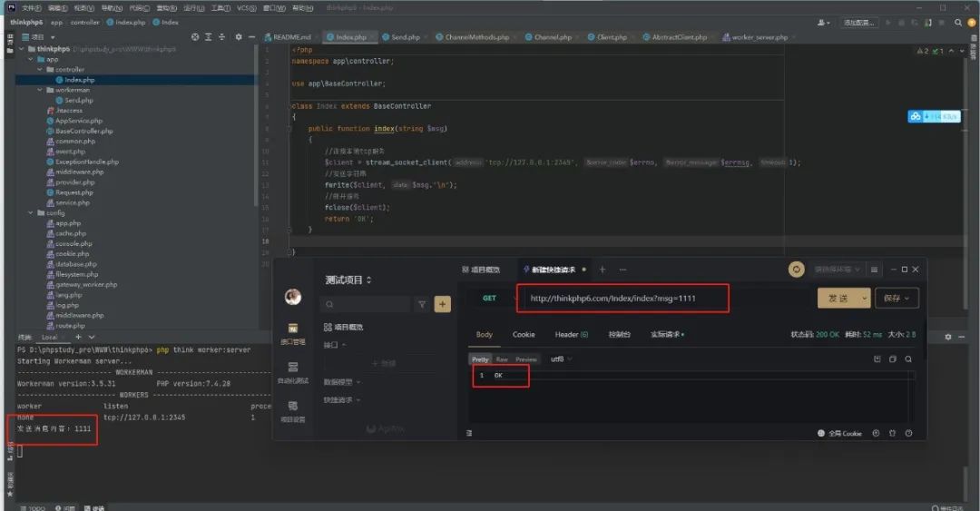Image resolution: width=980 pixels, height=511 pixels.
Task: Open 项目概览 in Apifox left panel
Action: tap(343, 327)
